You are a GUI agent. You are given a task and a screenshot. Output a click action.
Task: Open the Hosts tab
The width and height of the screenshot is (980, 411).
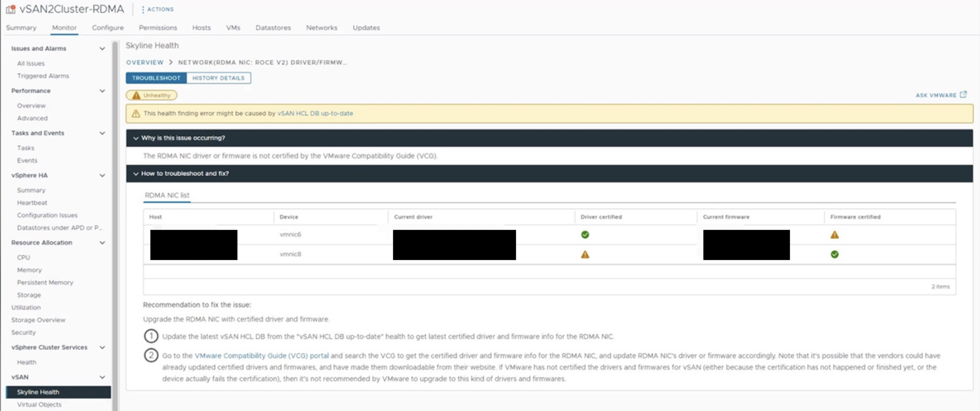click(x=201, y=28)
